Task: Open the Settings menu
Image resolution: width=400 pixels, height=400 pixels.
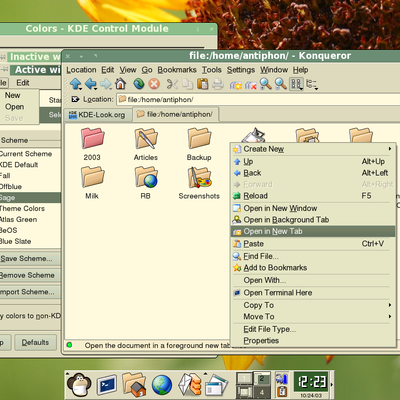Action: (x=241, y=70)
